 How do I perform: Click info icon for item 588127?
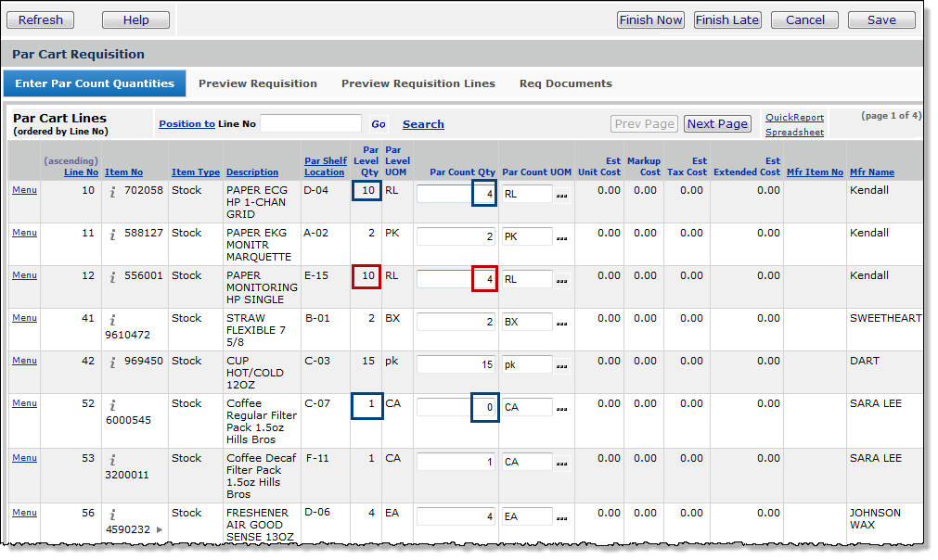click(112, 235)
